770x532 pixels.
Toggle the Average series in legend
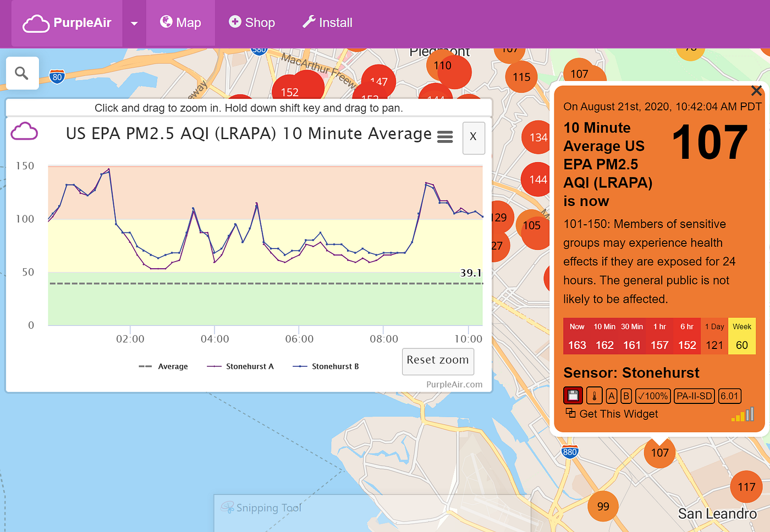[x=164, y=367]
